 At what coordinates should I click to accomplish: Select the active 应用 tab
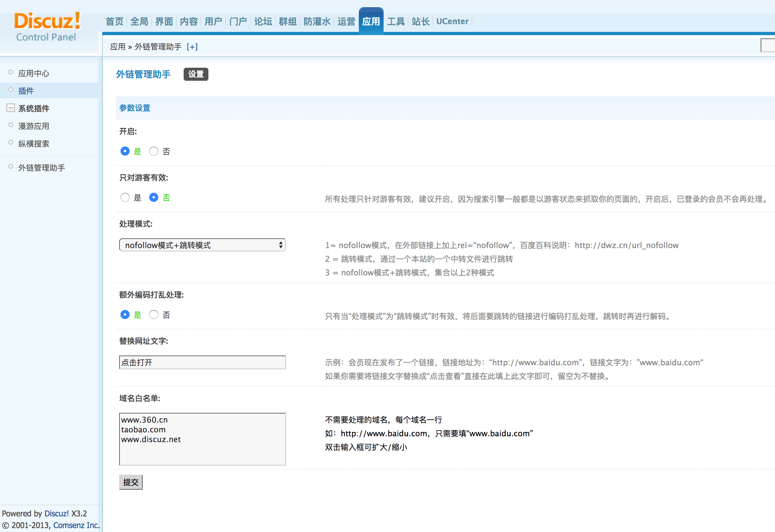[x=371, y=22]
